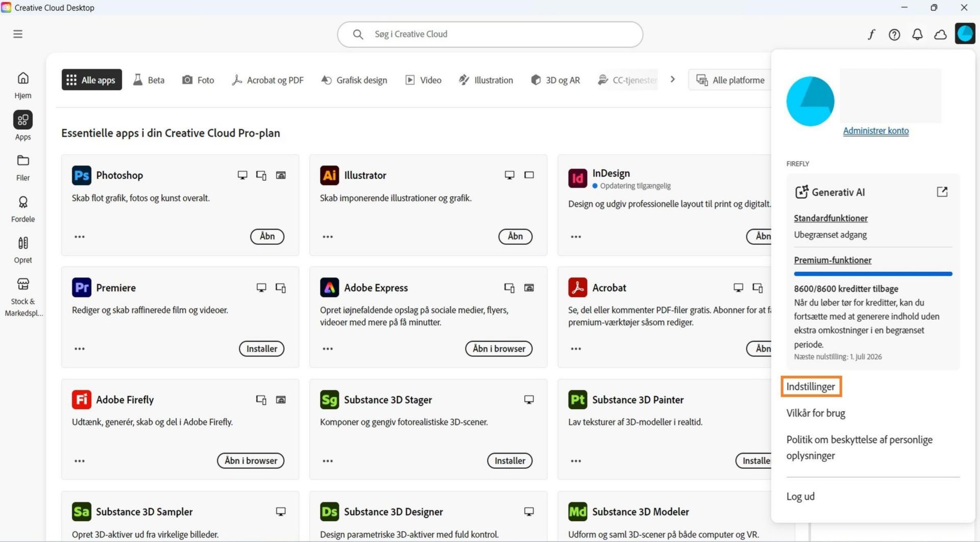Open more options for Adobe Firefly
Viewport: 980px width, 542px height.
80,461
